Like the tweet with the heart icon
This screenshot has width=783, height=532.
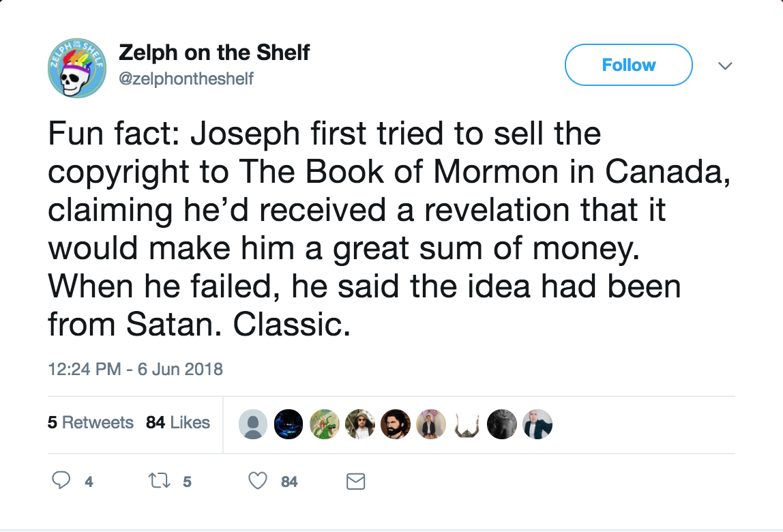click(x=258, y=481)
